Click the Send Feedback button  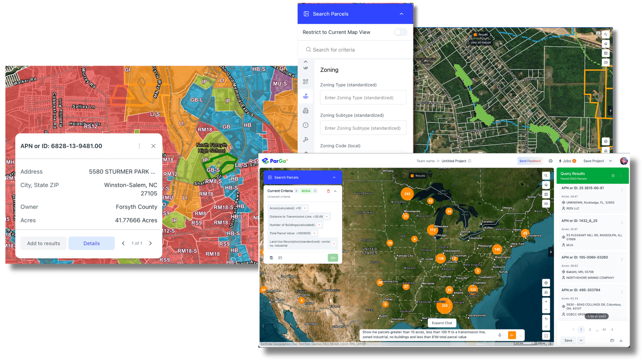click(530, 161)
